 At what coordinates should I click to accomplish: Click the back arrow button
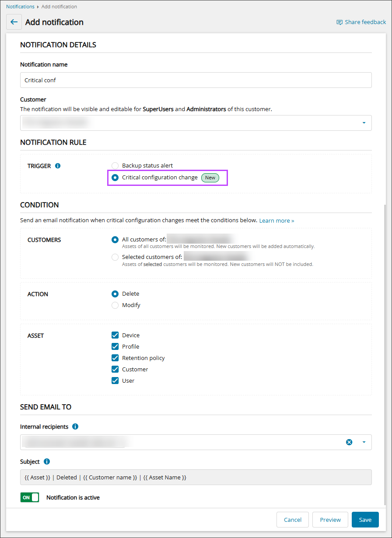14,22
